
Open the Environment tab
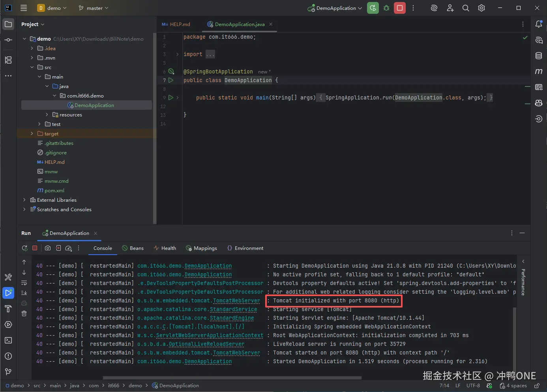[245, 248]
